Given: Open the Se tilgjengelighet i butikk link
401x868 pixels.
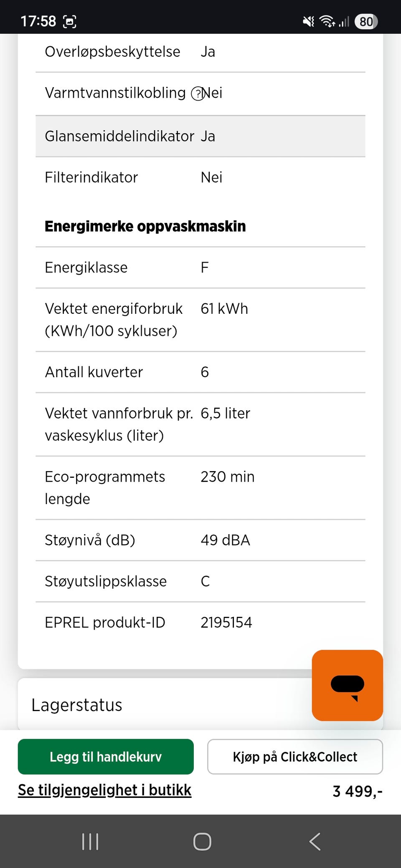Looking at the screenshot, I should pyautogui.click(x=104, y=790).
